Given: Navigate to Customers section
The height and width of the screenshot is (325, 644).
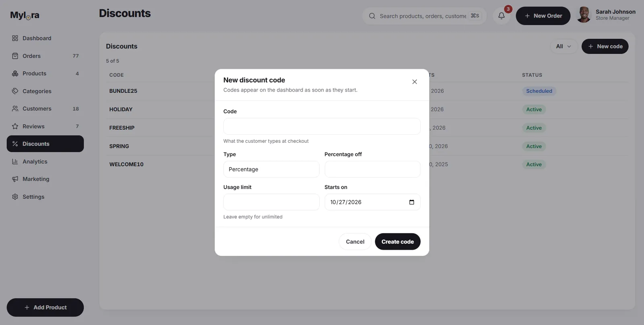Looking at the screenshot, I should point(45,109).
